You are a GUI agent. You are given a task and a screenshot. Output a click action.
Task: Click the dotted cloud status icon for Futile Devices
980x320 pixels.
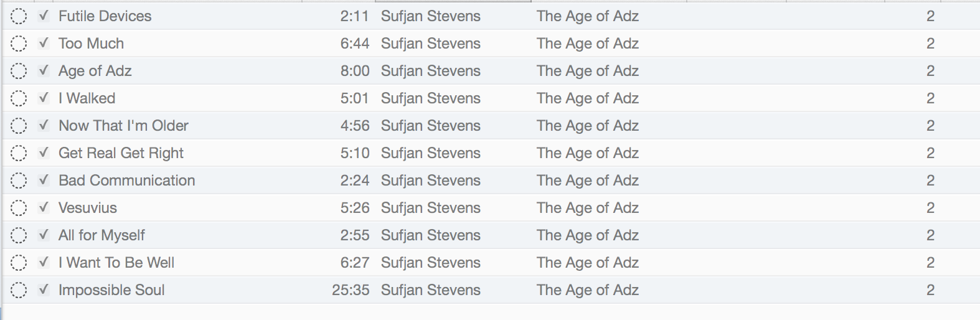[19, 16]
